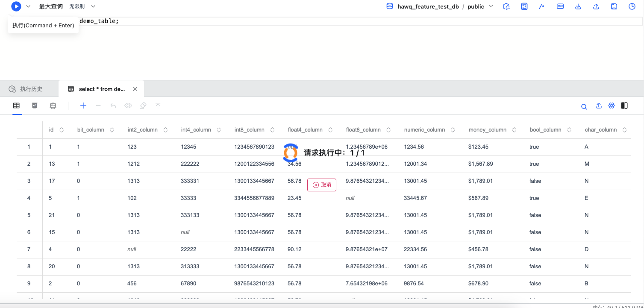Select the null cell in row 7 int2_column

(132, 249)
